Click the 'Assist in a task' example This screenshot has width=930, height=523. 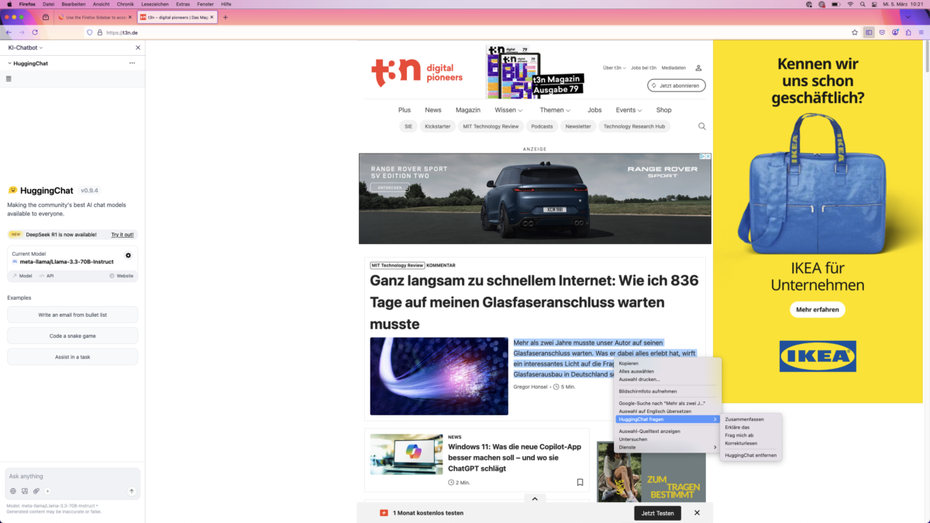point(72,357)
